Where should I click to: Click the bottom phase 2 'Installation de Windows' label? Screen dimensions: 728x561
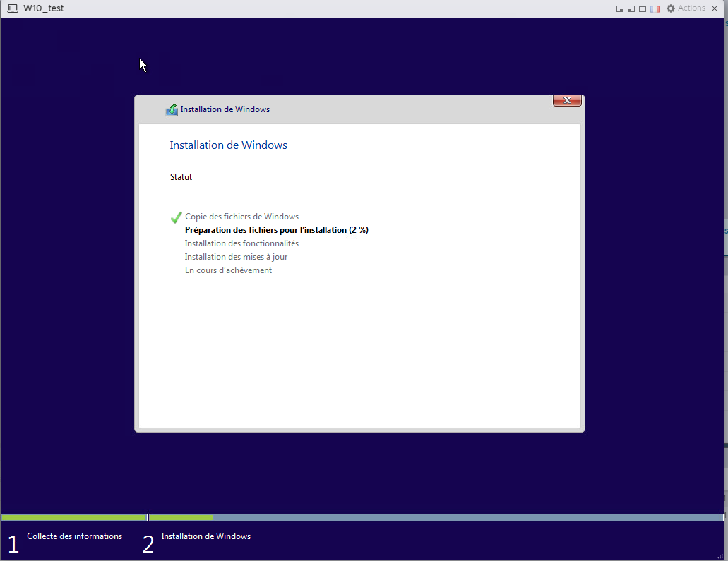tap(205, 536)
